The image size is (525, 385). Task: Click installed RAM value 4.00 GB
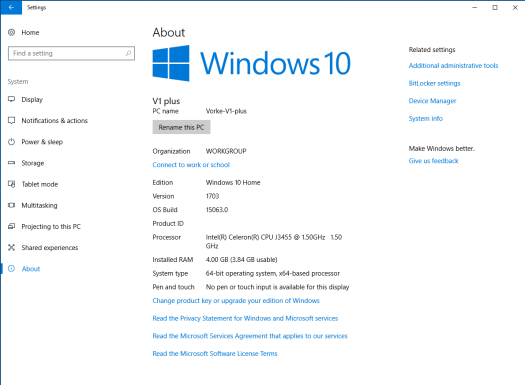241,259
